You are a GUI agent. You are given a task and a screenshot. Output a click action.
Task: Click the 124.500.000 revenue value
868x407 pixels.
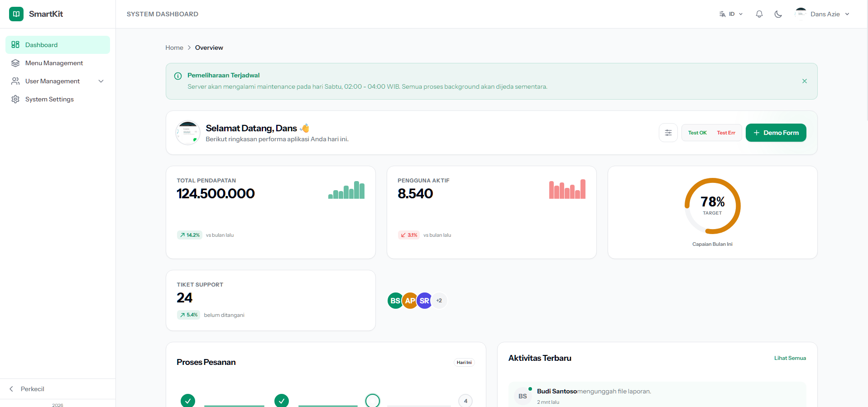216,194
